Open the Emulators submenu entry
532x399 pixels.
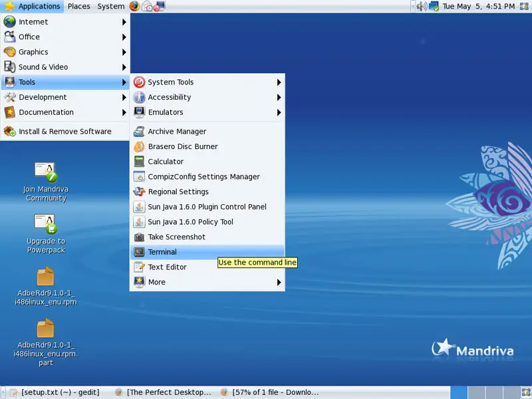(207, 112)
